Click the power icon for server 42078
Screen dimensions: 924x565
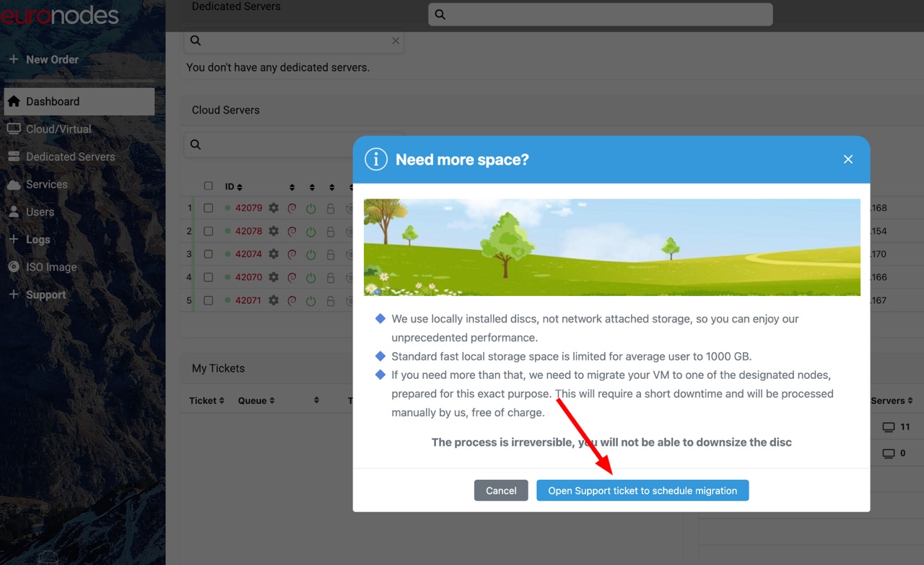click(311, 232)
